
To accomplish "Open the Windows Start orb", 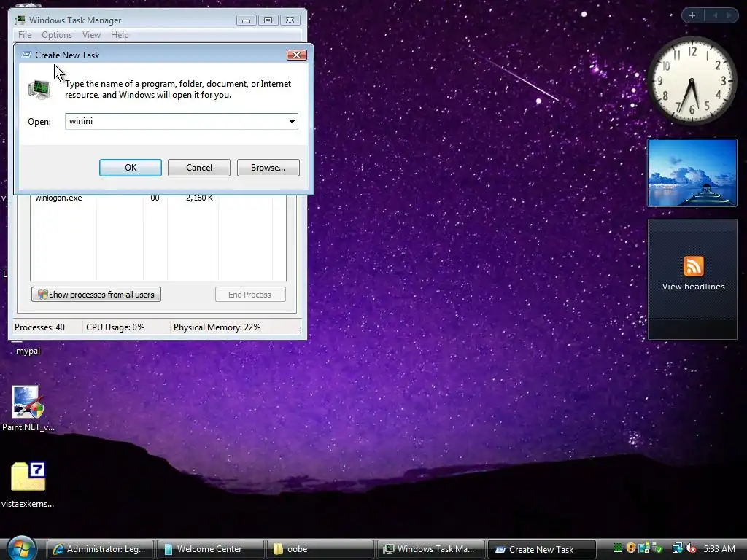I will [x=21, y=548].
